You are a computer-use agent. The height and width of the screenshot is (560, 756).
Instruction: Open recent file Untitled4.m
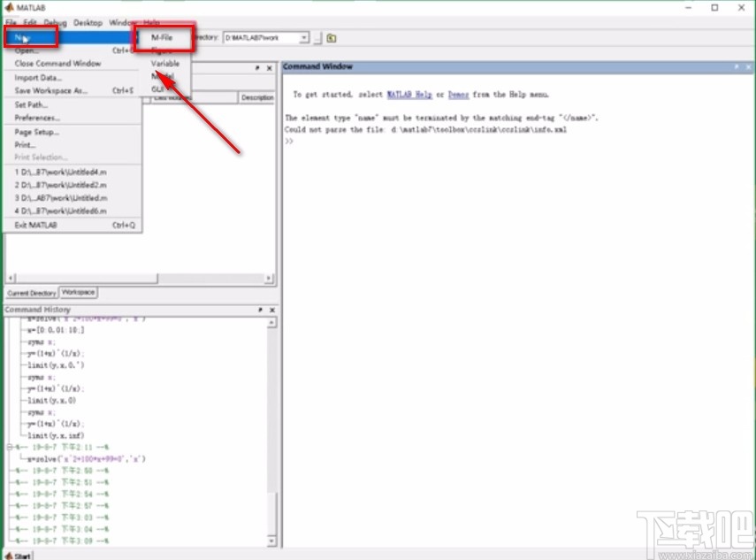(60, 172)
